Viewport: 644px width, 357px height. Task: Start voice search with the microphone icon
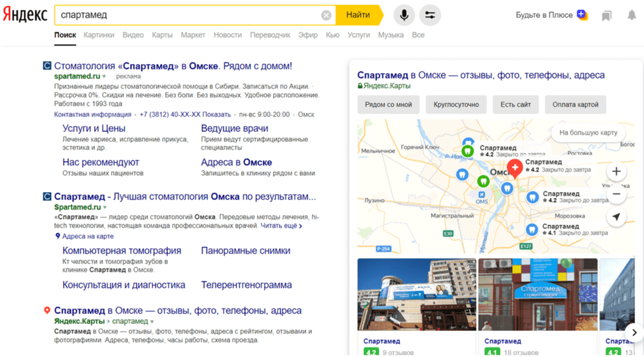coord(404,15)
